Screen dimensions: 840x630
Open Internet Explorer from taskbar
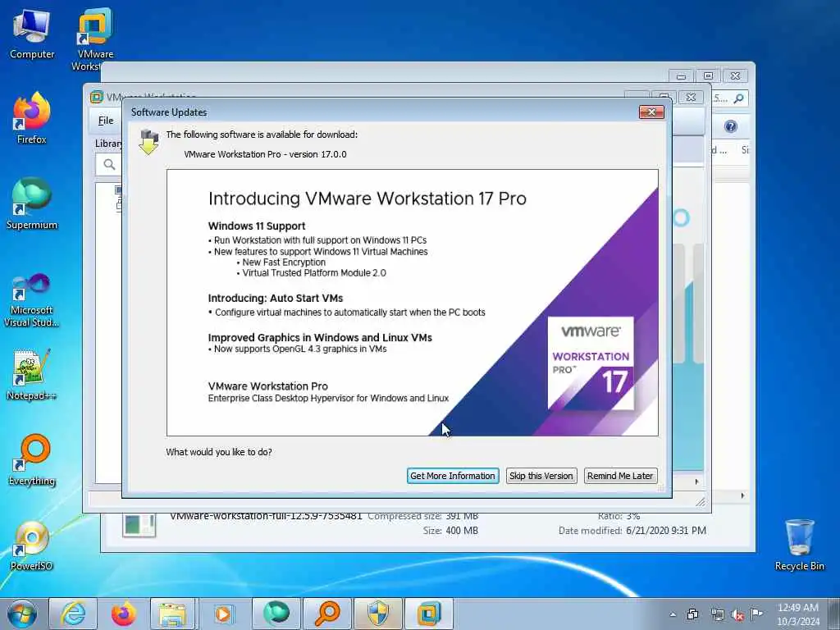point(73,614)
